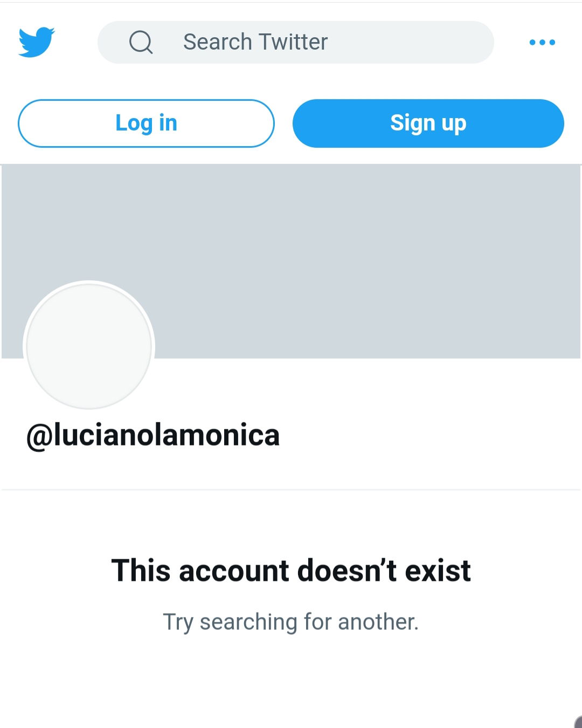Click the 'Try searching for another.' message

291,622
